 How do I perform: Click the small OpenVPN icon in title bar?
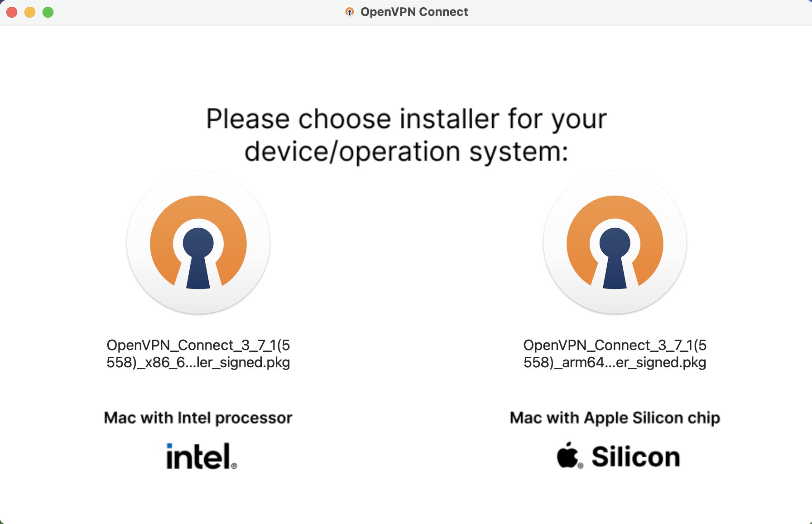[350, 12]
